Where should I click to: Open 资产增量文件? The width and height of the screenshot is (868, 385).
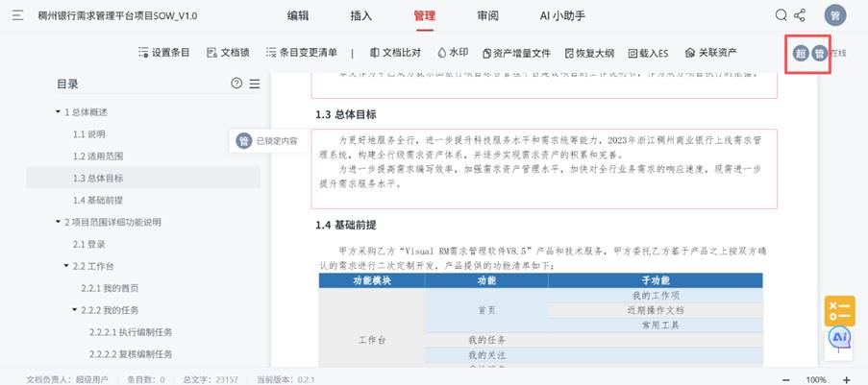tap(516, 53)
